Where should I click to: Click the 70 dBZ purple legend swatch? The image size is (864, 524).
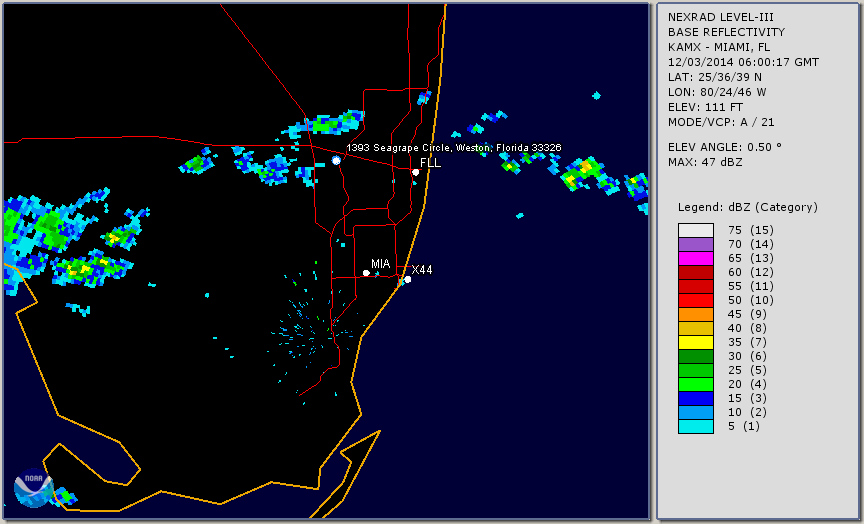point(696,244)
